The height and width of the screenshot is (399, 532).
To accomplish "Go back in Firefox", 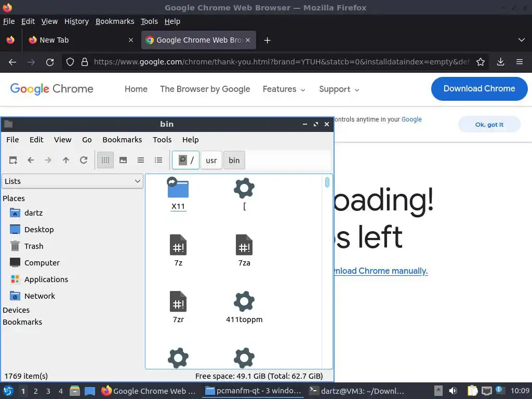I will [12, 62].
